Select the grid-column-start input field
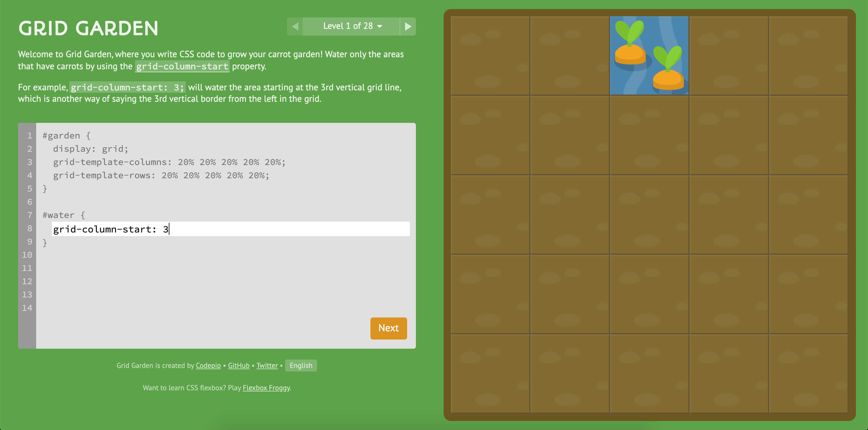 coord(228,229)
